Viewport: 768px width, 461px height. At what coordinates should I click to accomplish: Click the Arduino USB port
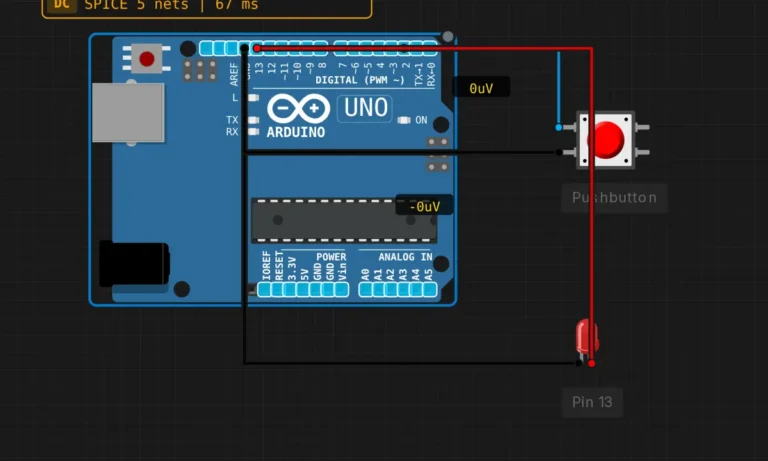(x=128, y=113)
